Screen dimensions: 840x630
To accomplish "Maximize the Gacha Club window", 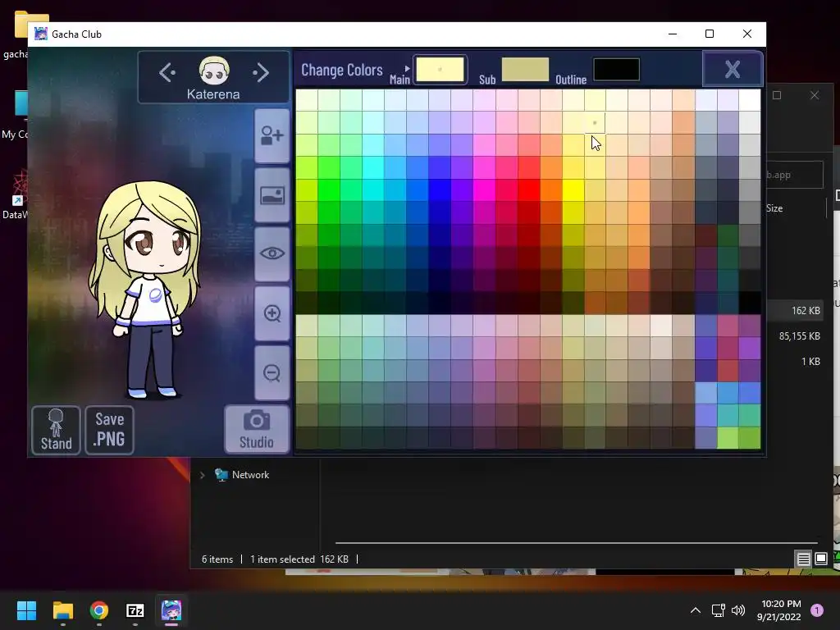I will 710,34.
